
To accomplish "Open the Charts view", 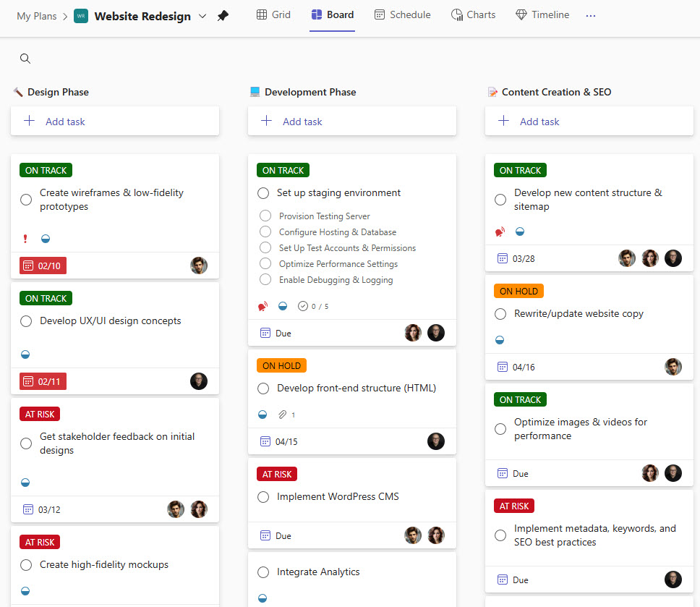I will (473, 14).
